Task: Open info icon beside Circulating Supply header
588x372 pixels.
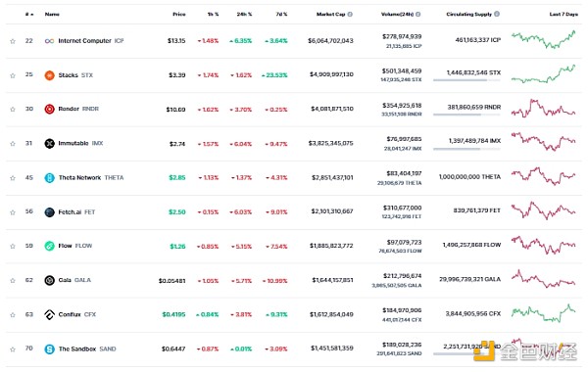Action: (x=497, y=14)
